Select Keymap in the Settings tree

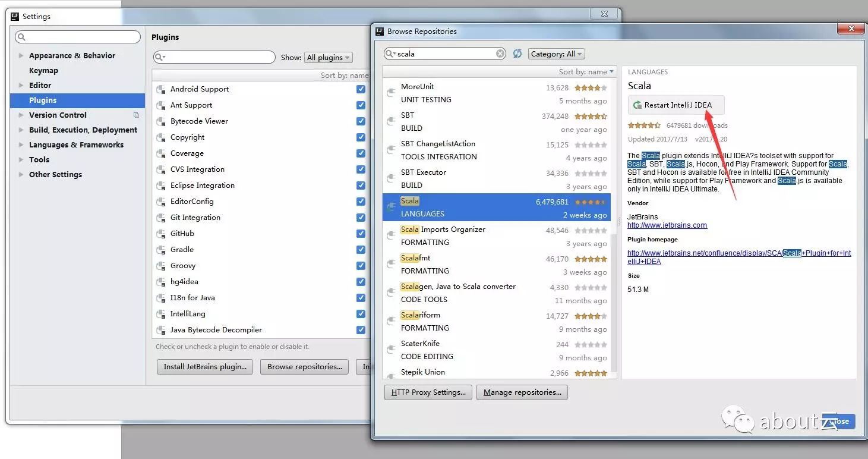[x=77, y=70]
